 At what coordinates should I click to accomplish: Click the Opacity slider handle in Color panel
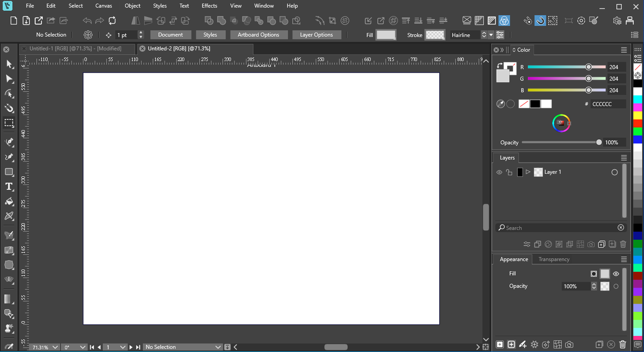[x=599, y=143]
